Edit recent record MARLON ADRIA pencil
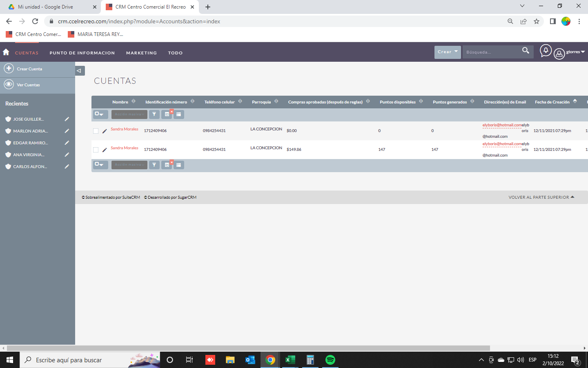This screenshot has width=588, height=368. click(x=67, y=131)
